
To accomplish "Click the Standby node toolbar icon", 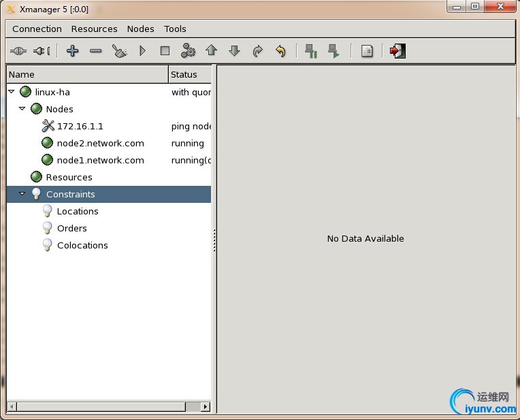I will pyautogui.click(x=311, y=51).
